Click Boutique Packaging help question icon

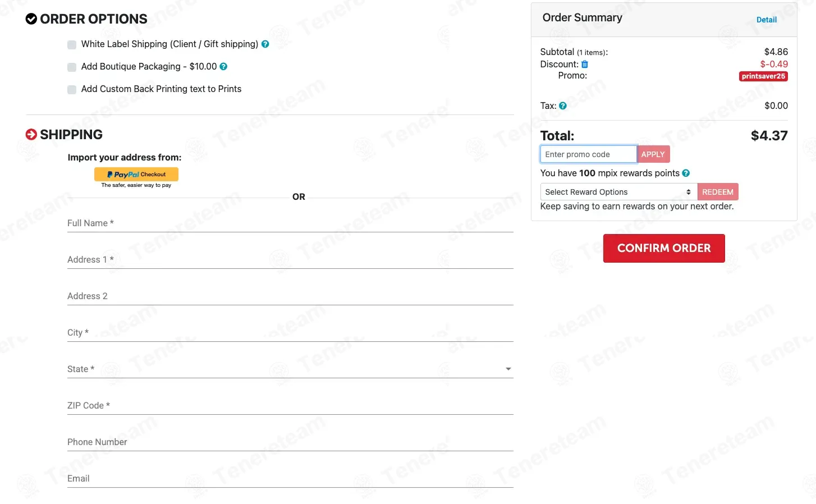pos(223,66)
